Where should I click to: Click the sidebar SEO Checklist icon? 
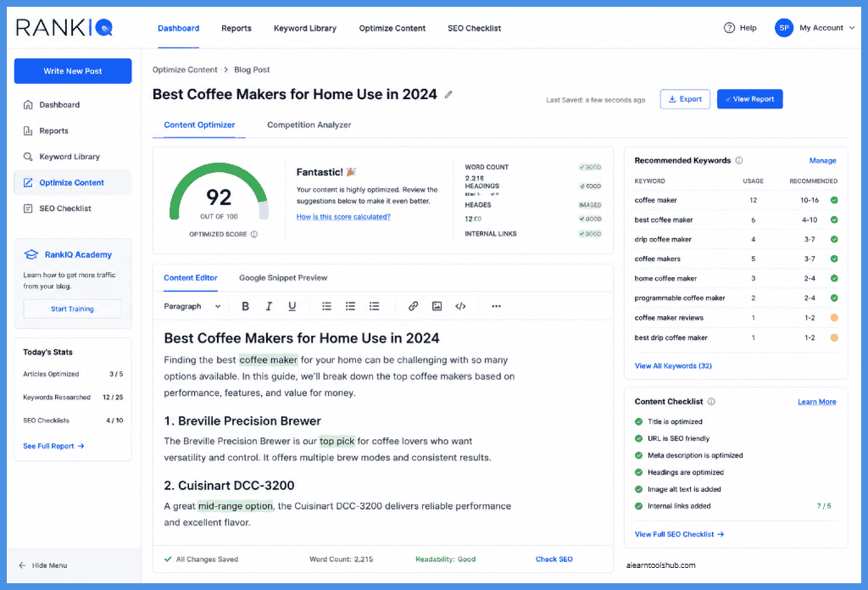coord(28,209)
